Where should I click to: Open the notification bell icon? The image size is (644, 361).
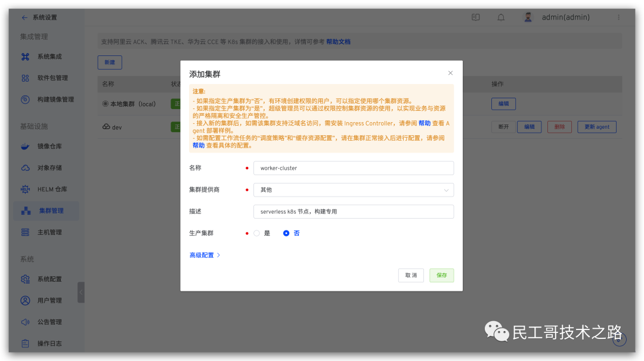pyautogui.click(x=501, y=17)
